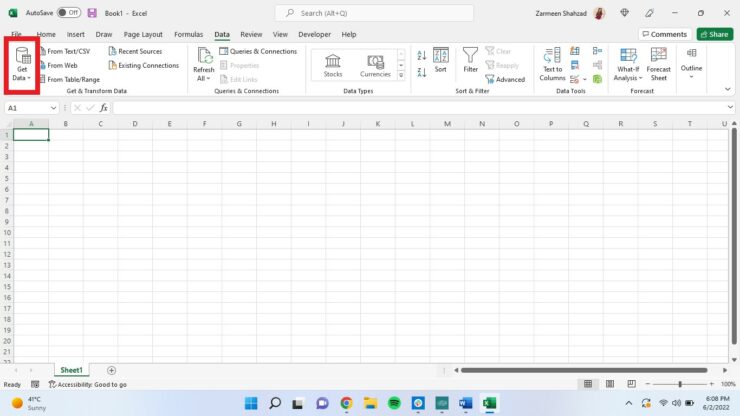This screenshot has width=740, height=416.
Task: Click the Refresh All icon
Action: 204,56
